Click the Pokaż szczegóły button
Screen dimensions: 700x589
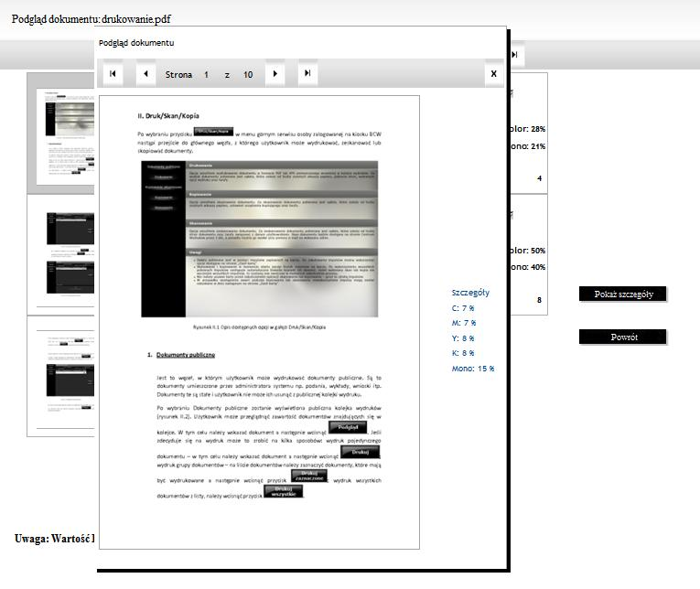tap(623, 294)
